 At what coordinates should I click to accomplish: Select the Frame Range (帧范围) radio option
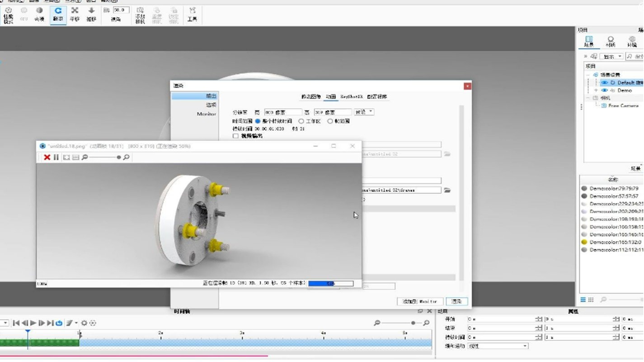pos(330,121)
